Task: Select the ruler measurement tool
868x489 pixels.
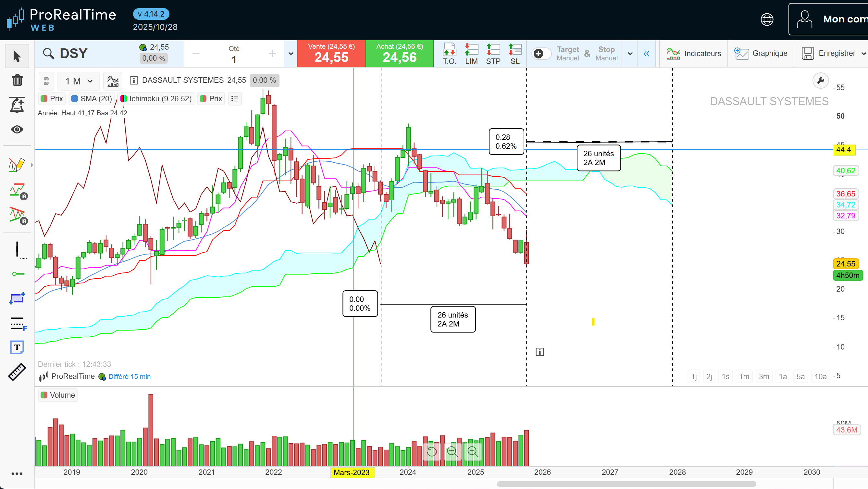Action: tap(17, 372)
